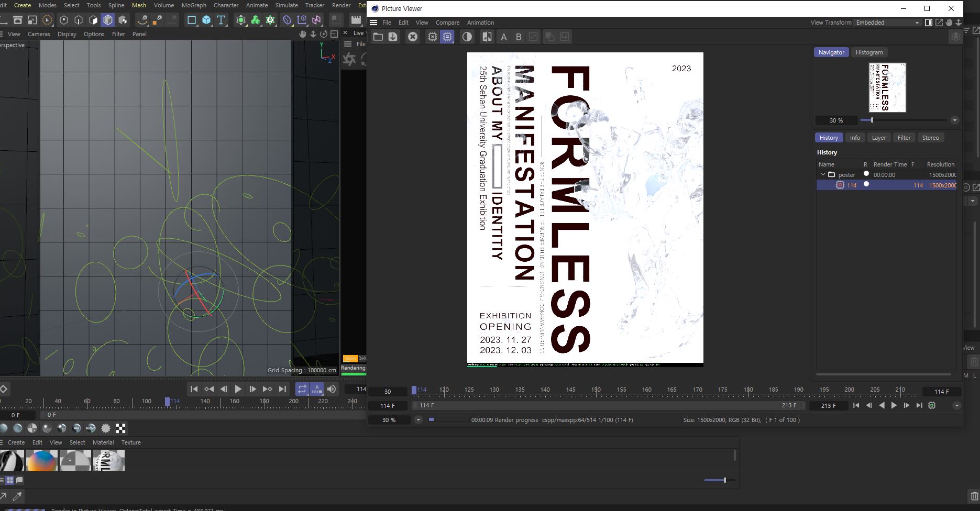Add a Cube primitive object icon

[x=206, y=20]
